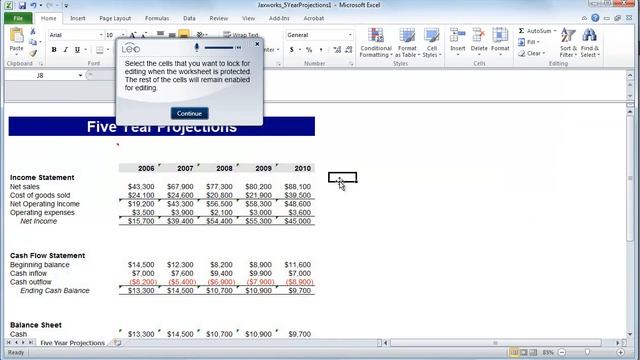Toggle Bold formatting
Viewport: 640px width, 360px height.
coord(54,50)
